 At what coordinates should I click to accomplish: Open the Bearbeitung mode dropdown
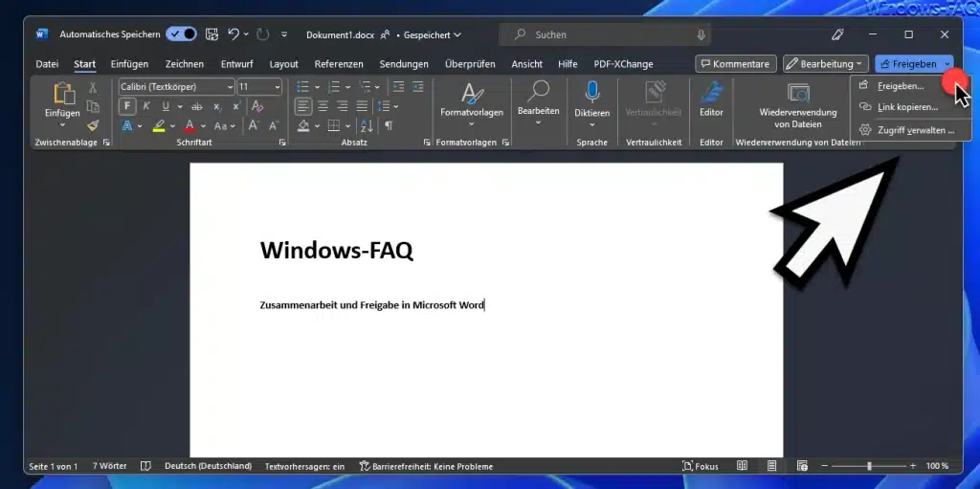[825, 64]
